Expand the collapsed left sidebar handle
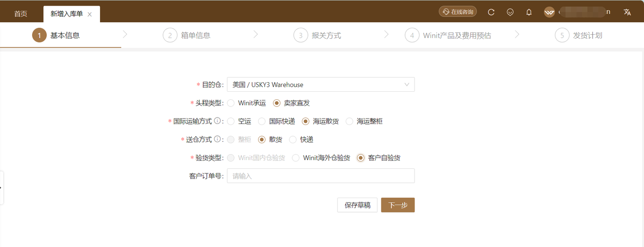The height and width of the screenshot is (247, 644). (2, 188)
